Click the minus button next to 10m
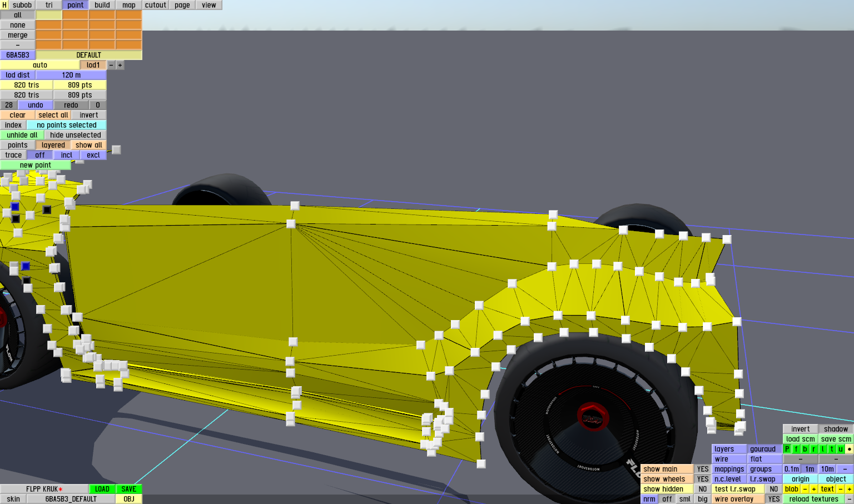This screenshot has width=854, height=504. pyautogui.click(x=845, y=469)
